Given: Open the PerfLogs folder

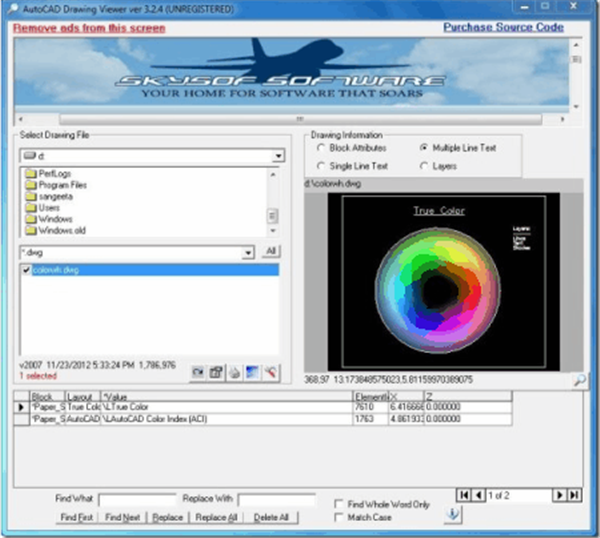Looking at the screenshot, I should [49, 174].
